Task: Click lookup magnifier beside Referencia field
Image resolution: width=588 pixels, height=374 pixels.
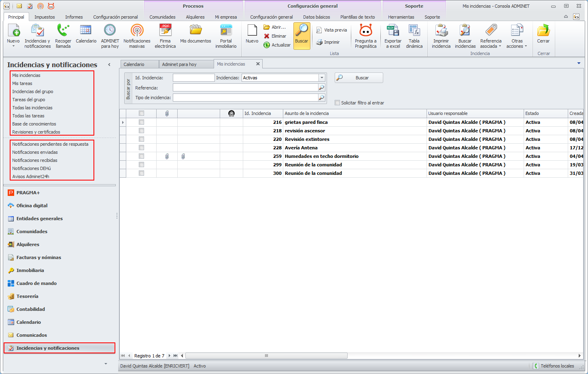Action: pyautogui.click(x=321, y=87)
